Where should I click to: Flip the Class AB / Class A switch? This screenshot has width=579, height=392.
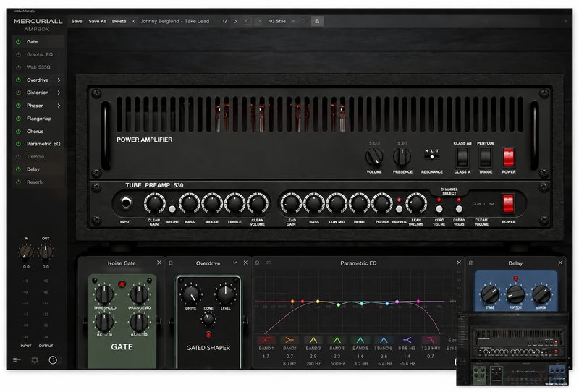[x=462, y=158]
